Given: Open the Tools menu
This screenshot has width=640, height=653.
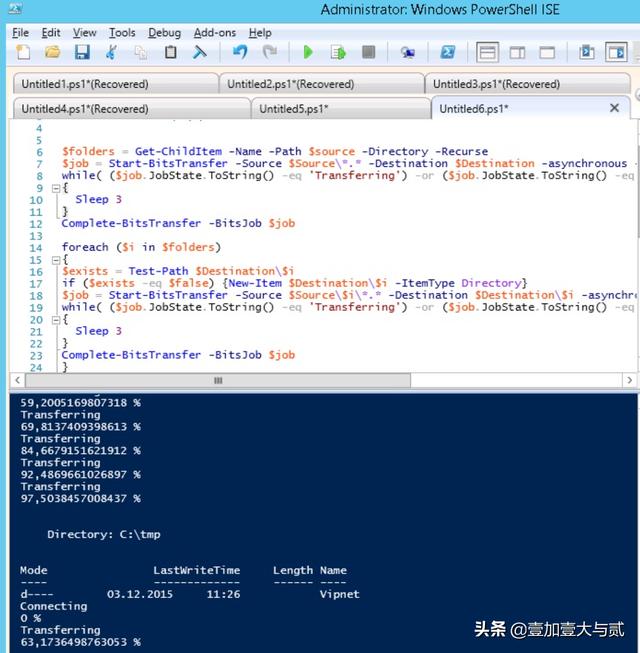Looking at the screenshot, I should (122, 32).
